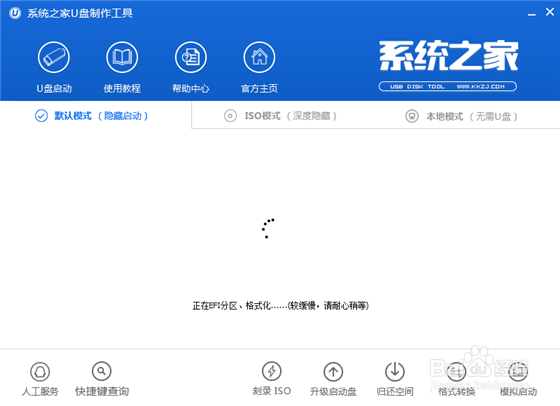Click the 系统之家U盘制作工具 title text
The width and height of the screenshot is (560, 406).
(80, 13)
